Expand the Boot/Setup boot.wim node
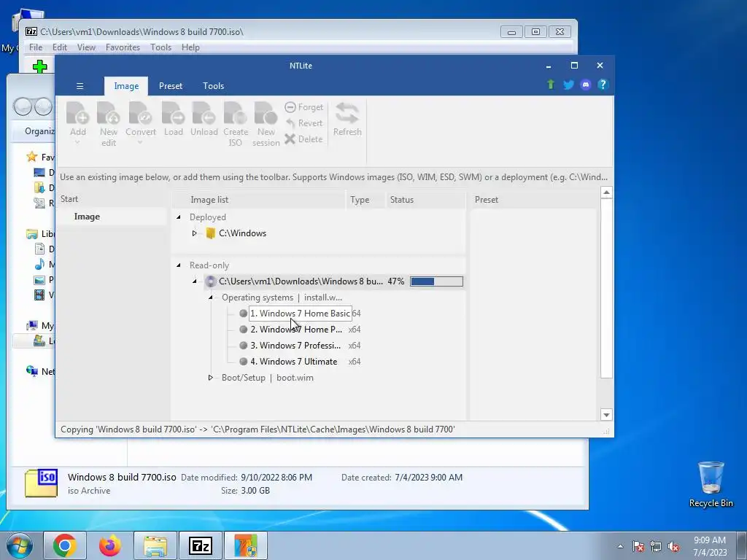 pos(211,378)
